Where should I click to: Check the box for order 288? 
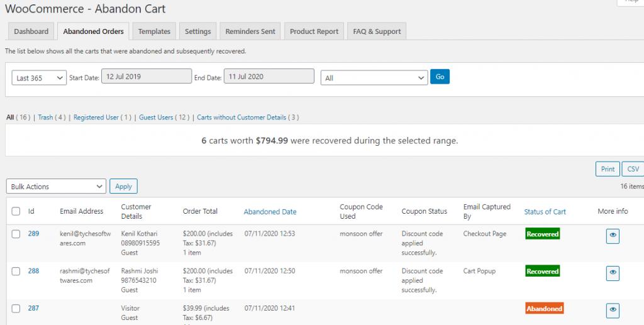(x=16, y=271)
